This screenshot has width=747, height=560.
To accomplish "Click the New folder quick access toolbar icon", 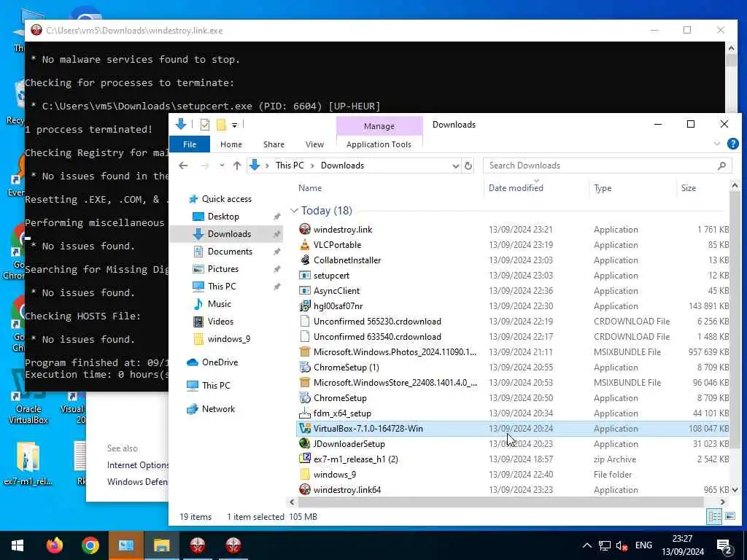I will [221, 125].
